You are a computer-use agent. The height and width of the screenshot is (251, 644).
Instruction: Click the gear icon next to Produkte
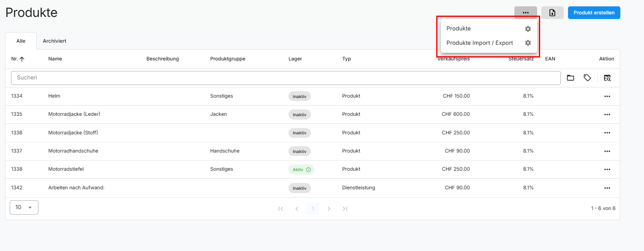point(527,29)
